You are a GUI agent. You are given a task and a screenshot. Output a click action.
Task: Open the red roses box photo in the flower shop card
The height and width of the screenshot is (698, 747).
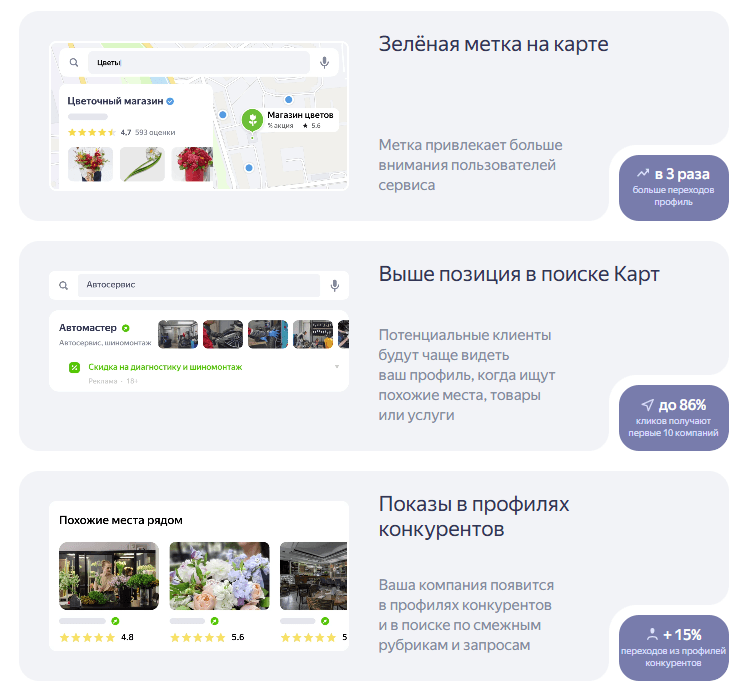coord(192,164)
